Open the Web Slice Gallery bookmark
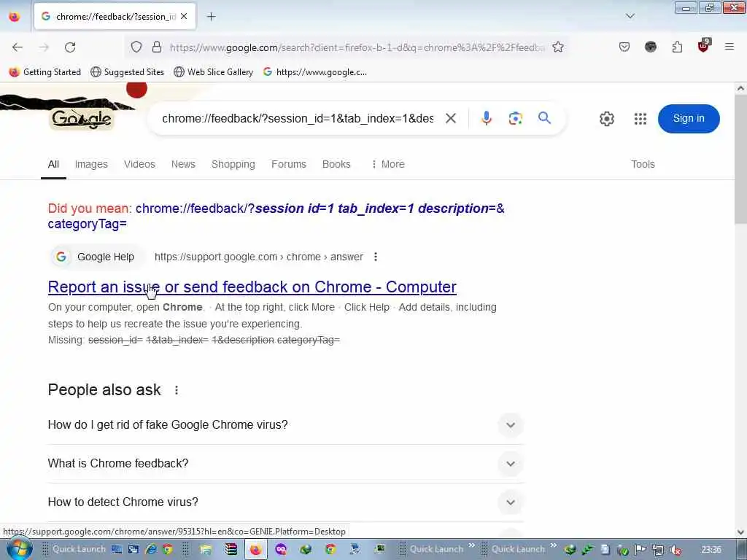747x560 pixels. click(x=214, y=72)
